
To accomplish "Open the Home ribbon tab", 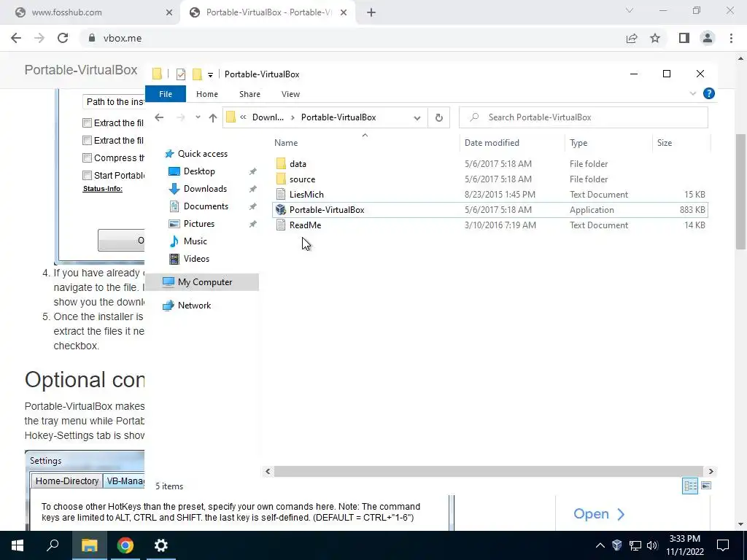I will [x=206, y=94].
